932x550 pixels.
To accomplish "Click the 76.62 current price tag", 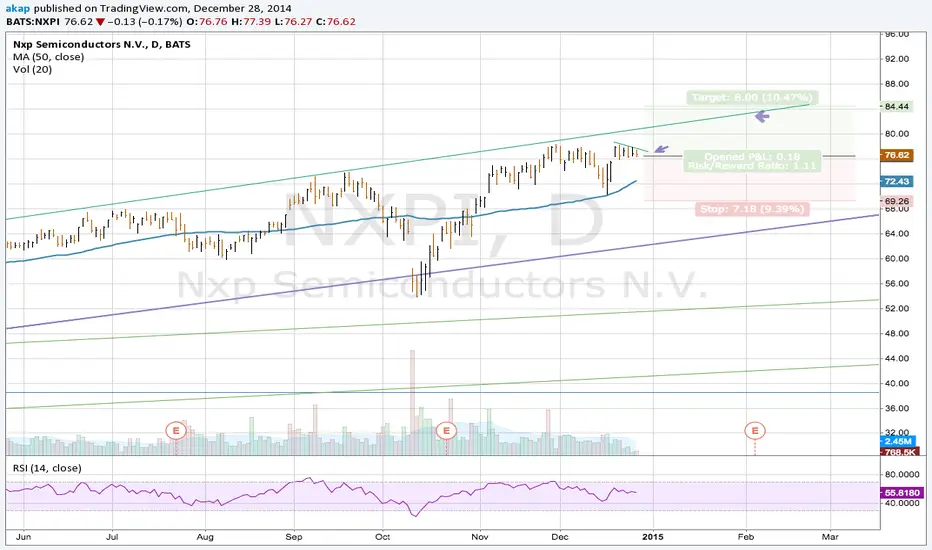I will tap(896, 155).
